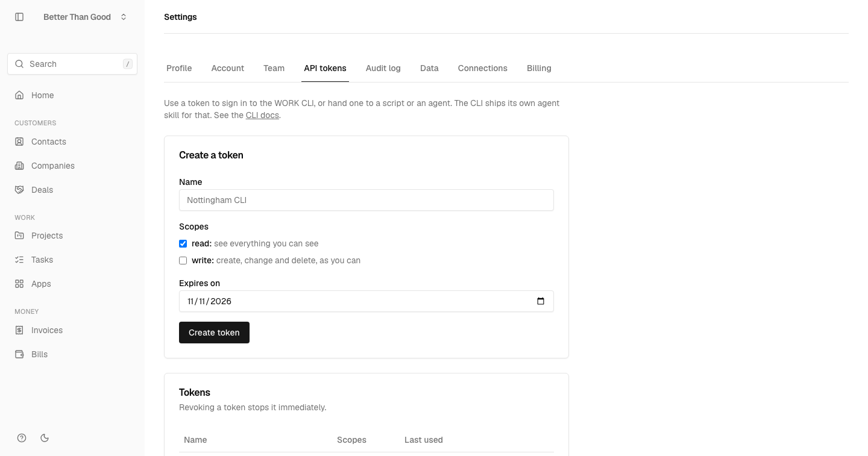The width and height of the screenshot is (868, 456).
Task: Click the Projects icon in sidebar
Action: click(19, 236)
